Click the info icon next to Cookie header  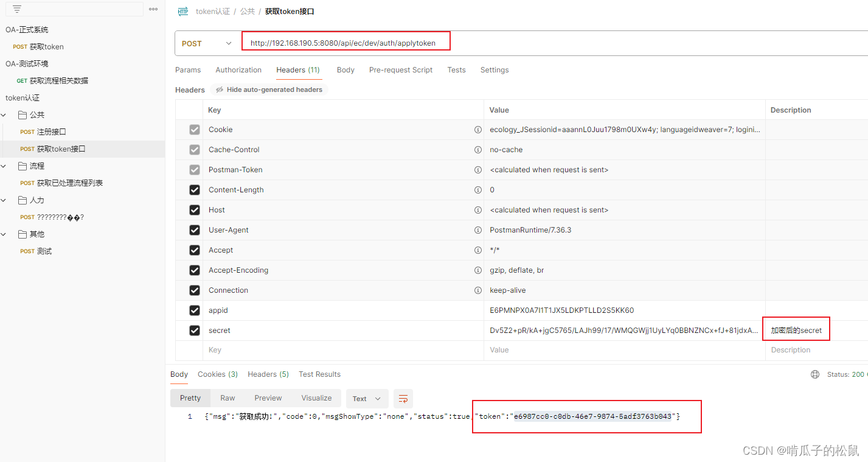coord(478,130)
